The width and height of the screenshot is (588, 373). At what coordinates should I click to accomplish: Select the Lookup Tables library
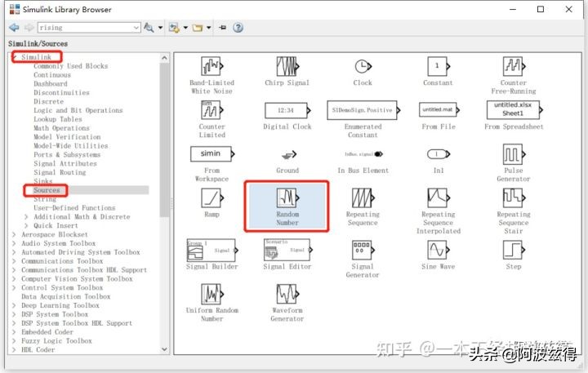[x=58, y=119]
